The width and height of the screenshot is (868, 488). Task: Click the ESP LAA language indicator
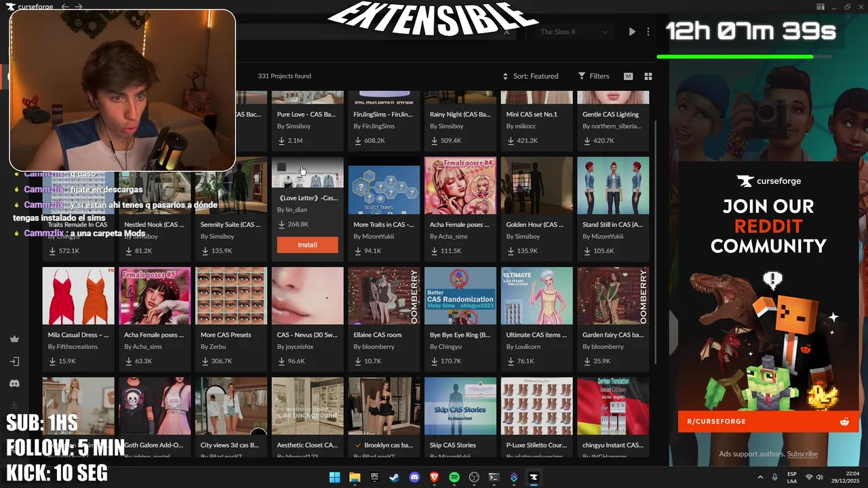pos(792,477)
